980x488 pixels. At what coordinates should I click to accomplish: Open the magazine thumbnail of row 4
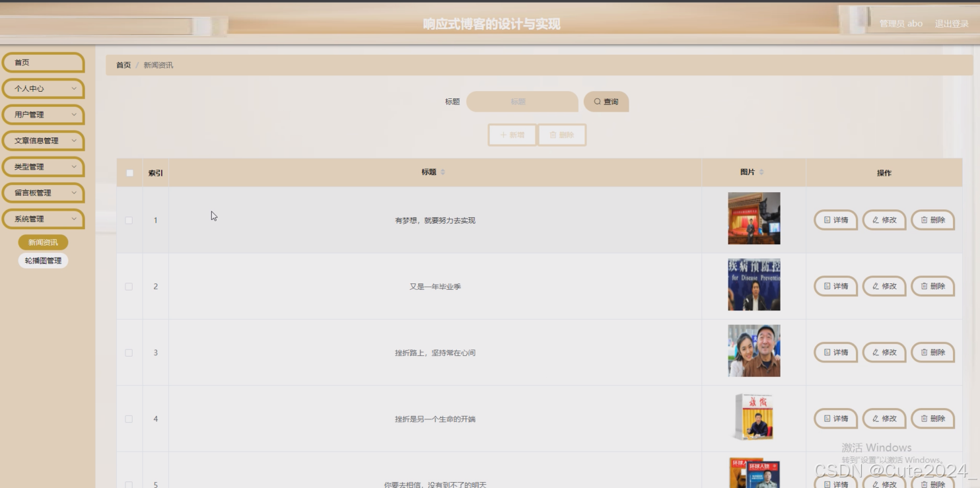coord(754,417)
